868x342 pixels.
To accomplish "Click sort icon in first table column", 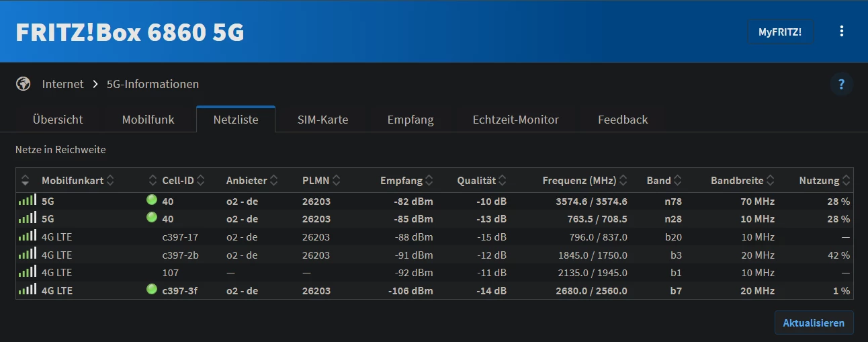I will (x=26, y=180).
